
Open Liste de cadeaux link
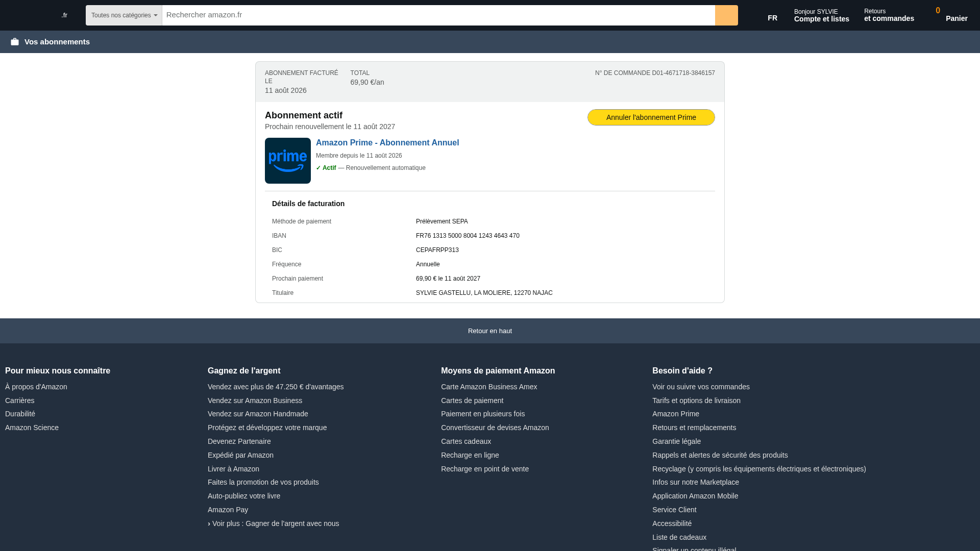pos(679,537)
